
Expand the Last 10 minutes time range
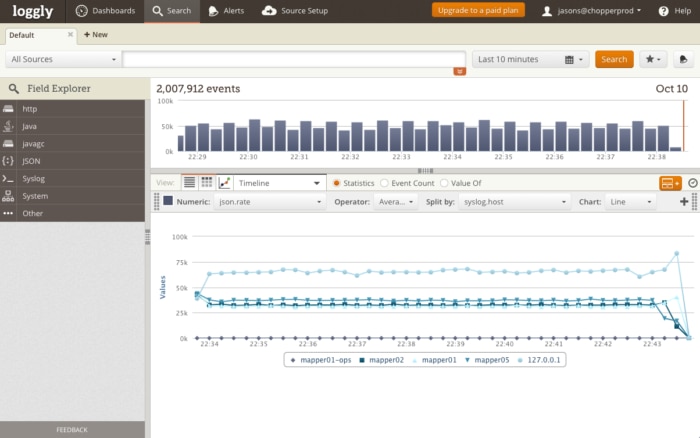(530, 59)
